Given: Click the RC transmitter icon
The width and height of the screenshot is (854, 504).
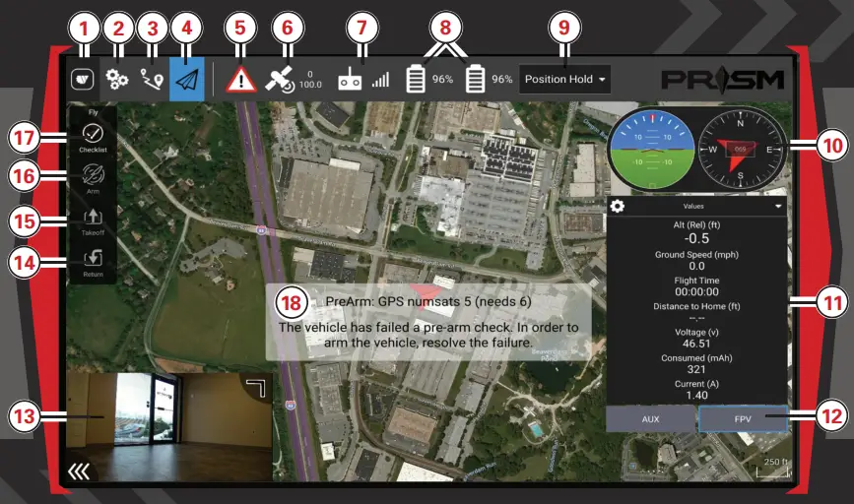Looking at the screenshot, I should (x=350, y=80).
